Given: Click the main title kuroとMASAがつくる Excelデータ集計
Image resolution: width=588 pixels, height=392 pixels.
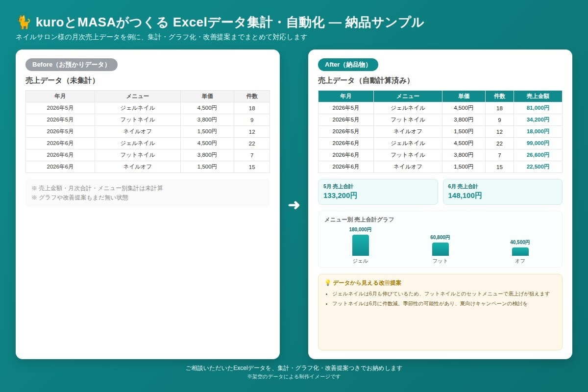Looking at the screenshot, I should click(230, 22).
